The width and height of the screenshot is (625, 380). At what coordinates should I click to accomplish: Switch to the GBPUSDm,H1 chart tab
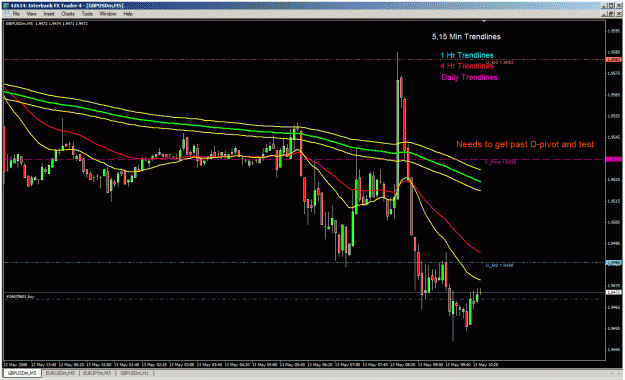(135, 373)
